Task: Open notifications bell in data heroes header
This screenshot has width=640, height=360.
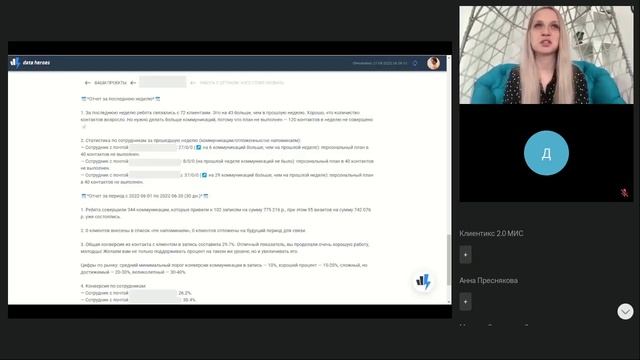Action: pyautogui.click(x=415, y=63)
